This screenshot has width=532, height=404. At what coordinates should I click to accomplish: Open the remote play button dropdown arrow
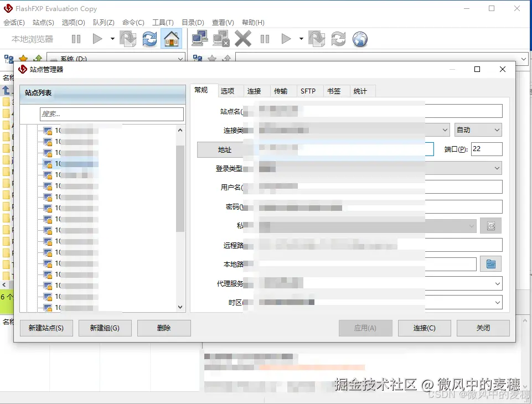point(301,39)
